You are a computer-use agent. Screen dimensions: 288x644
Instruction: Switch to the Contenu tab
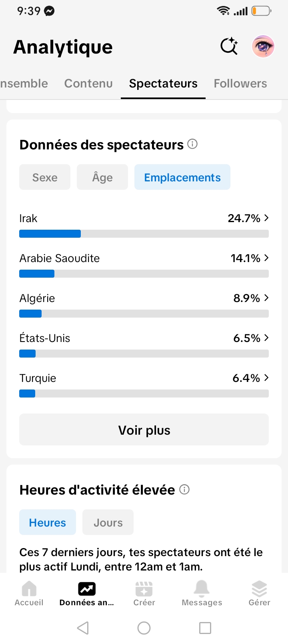(88, 83)
